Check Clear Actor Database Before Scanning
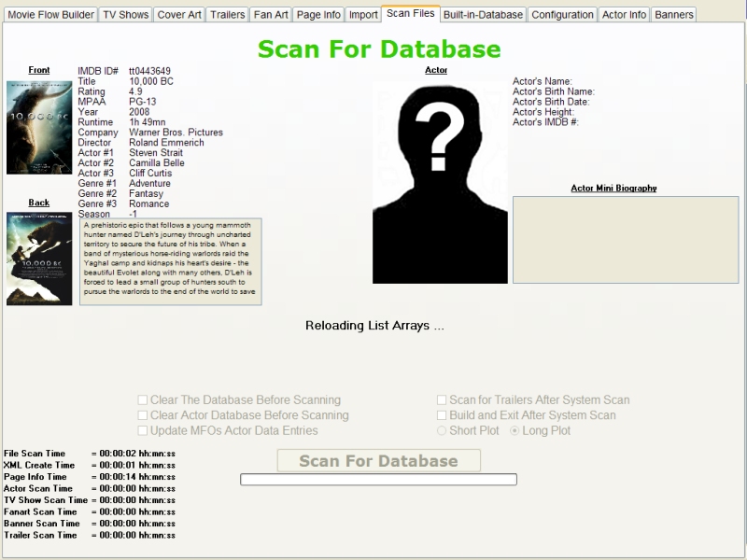This screenshot has height=560, width=747. pyautogui.click(x=143, y=415)
